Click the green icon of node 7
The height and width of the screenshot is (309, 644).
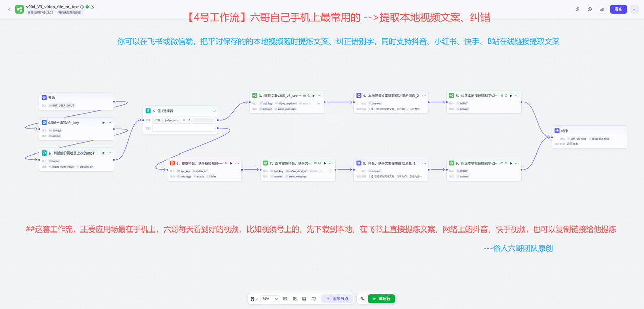coord(265,163)
